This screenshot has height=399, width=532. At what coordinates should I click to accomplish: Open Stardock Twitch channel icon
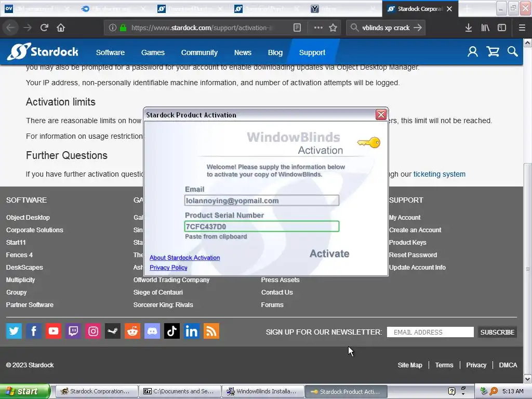pyautogui.click(x=73, y=331)
